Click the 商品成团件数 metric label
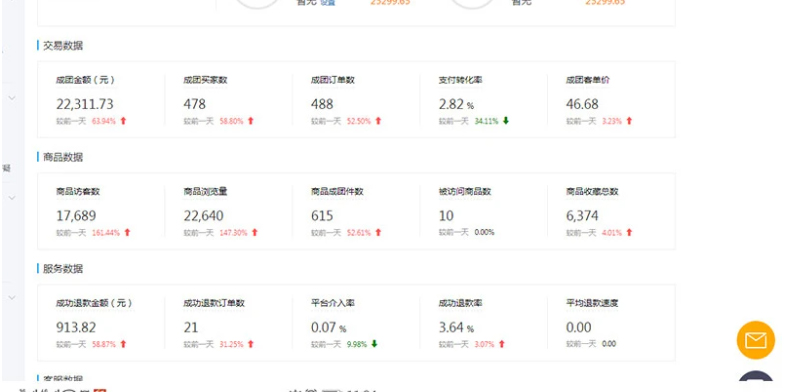Image resolution: width=801 pixels, height=392 pixels. [x=337, y=192]
